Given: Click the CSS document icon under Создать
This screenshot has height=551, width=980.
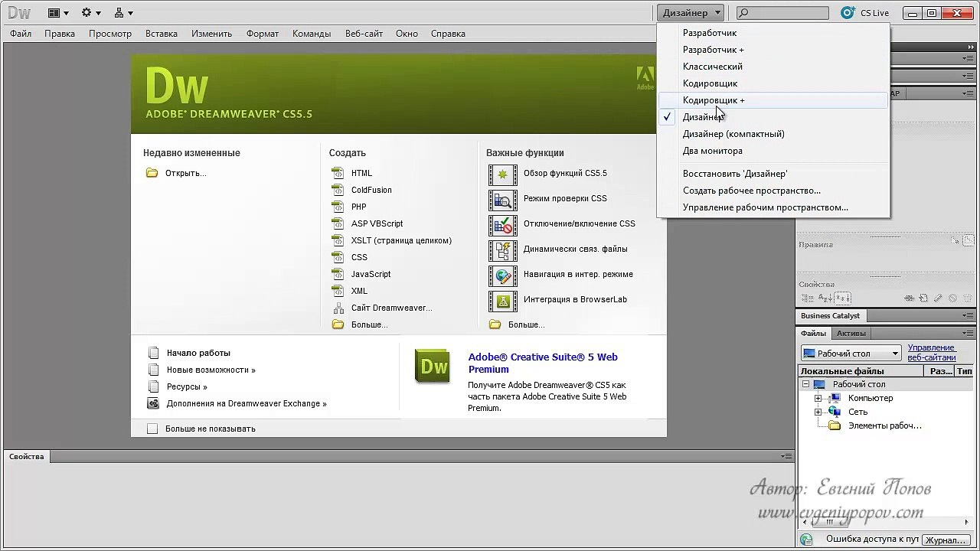Looking at the screenshot, I should 338,257.
